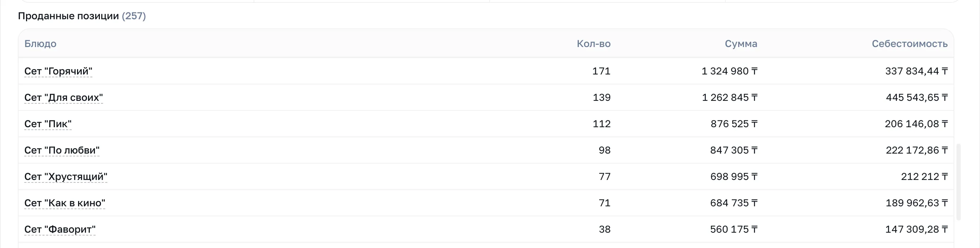Image resolution: width=980 pixels, height=248 pixels.
Task: Open the Сет "Горячий" dish link
Action: tap(58, 71)
